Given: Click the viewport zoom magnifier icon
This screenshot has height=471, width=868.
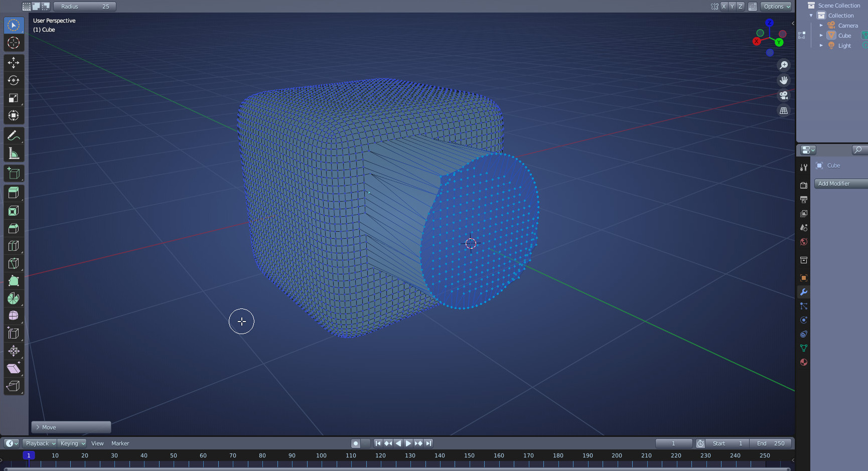Looking at the screenshot, I should coord(784,65).
